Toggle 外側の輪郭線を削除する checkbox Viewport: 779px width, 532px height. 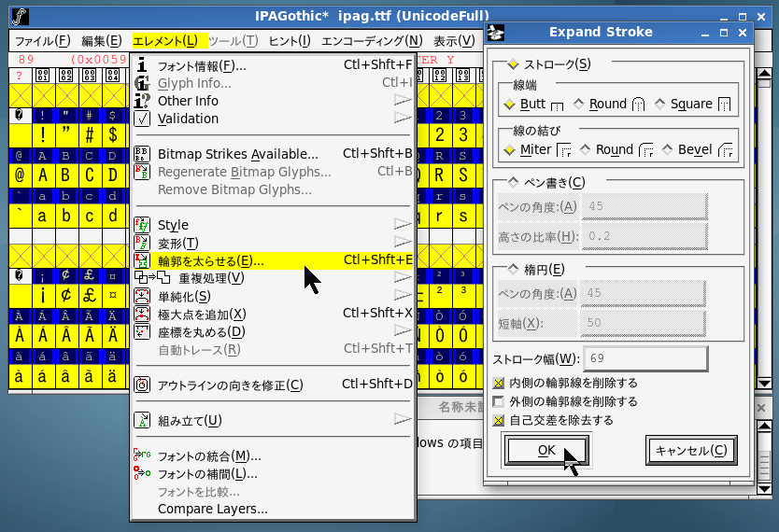click(x=498, y=401)
